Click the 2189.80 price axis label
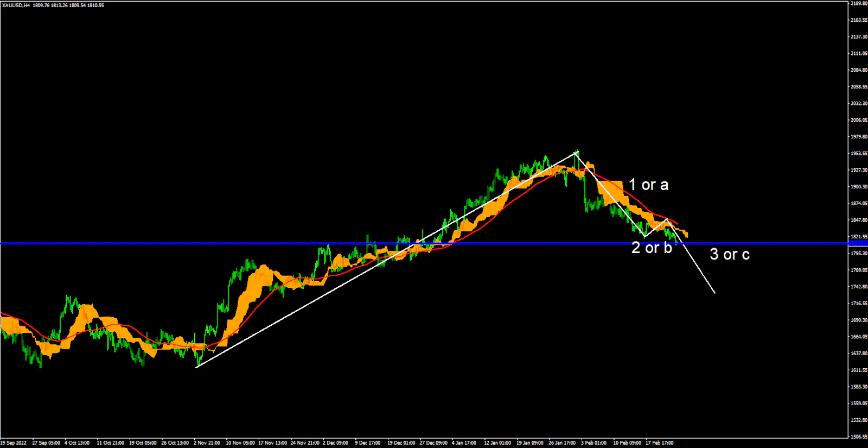Screen dimensions: 868x448 tap(858, 3)
